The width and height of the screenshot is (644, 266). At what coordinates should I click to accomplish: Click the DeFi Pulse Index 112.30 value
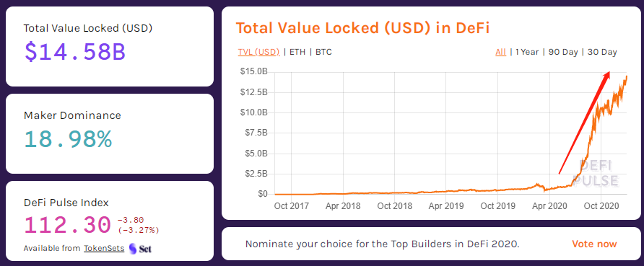(x=67, y=225)
